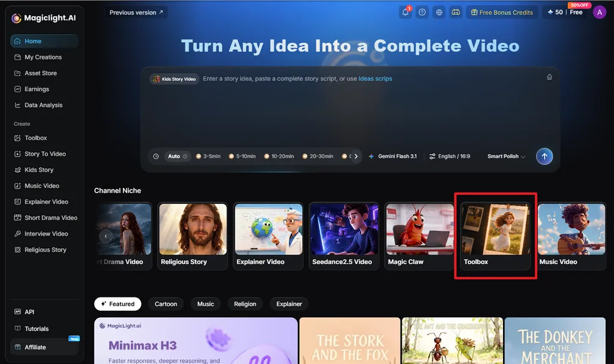Viewport: 614px width, 364px height.
Task: Open Toolbox in the sidebar
Action: 44,138
